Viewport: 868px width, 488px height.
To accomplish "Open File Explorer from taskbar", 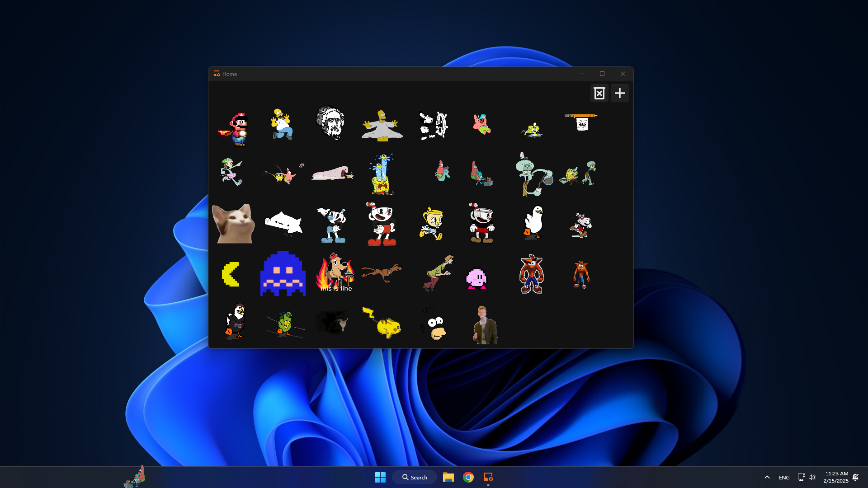I will (448, 477).
